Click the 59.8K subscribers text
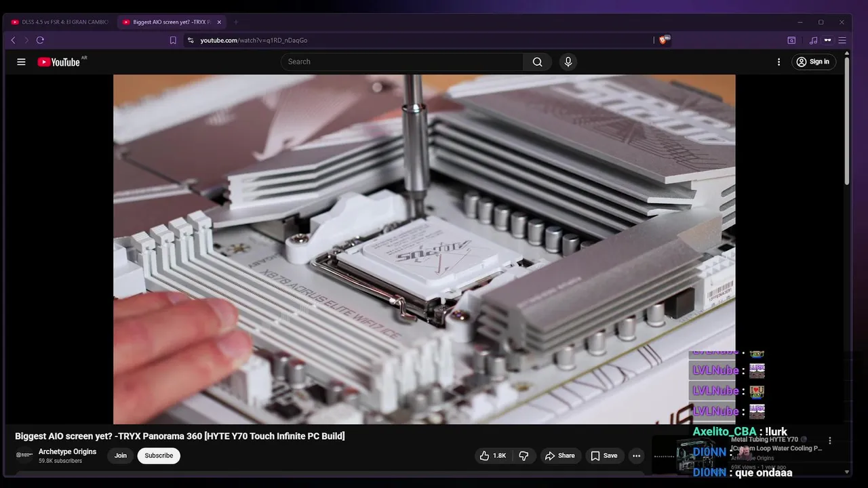The width and height of the screenshot is (868, 488). pos(60,461)
